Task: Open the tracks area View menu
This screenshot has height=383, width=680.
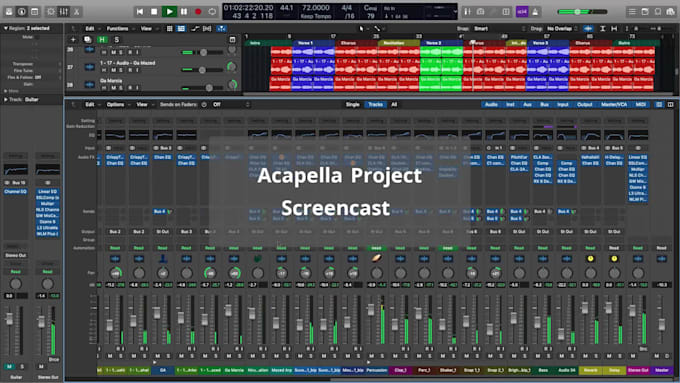Action: point(146,29)
